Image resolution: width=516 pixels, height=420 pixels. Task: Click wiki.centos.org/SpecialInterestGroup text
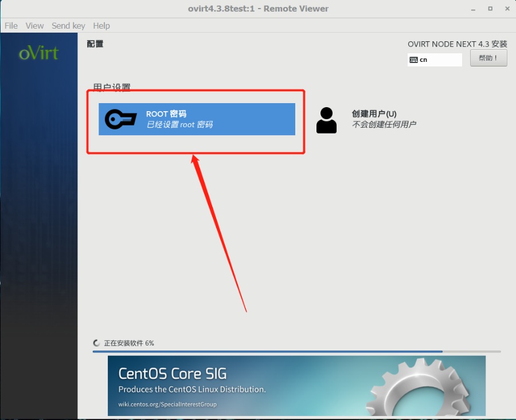[x=167, y=404]
